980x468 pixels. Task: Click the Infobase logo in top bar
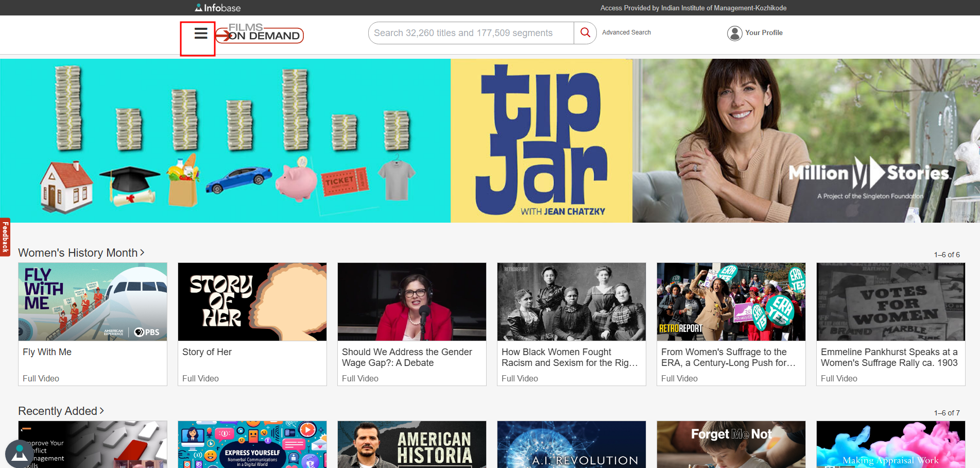click(x=217, y=8)
